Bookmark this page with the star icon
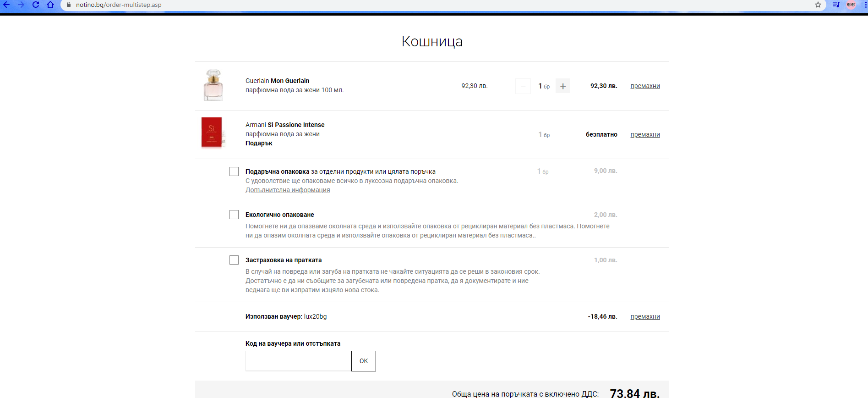 pos(818,5)
